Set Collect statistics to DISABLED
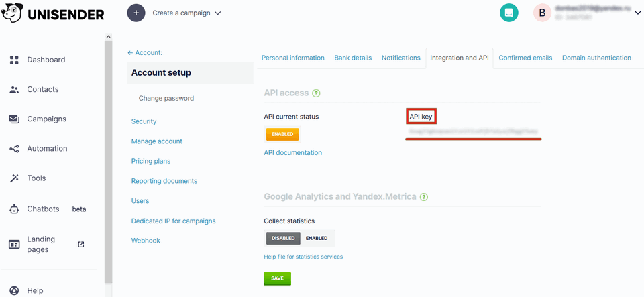Image resolution: width=644 pixels, height=297 pixels. (283, 239)
